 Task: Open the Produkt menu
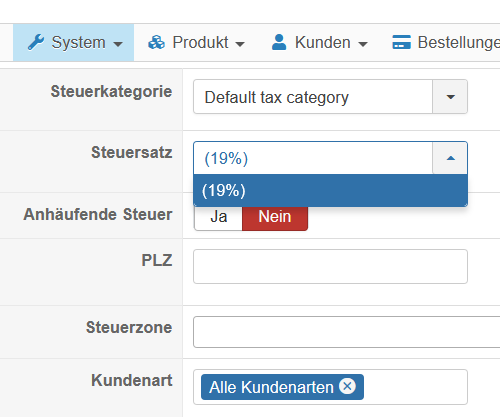[197, 42]
